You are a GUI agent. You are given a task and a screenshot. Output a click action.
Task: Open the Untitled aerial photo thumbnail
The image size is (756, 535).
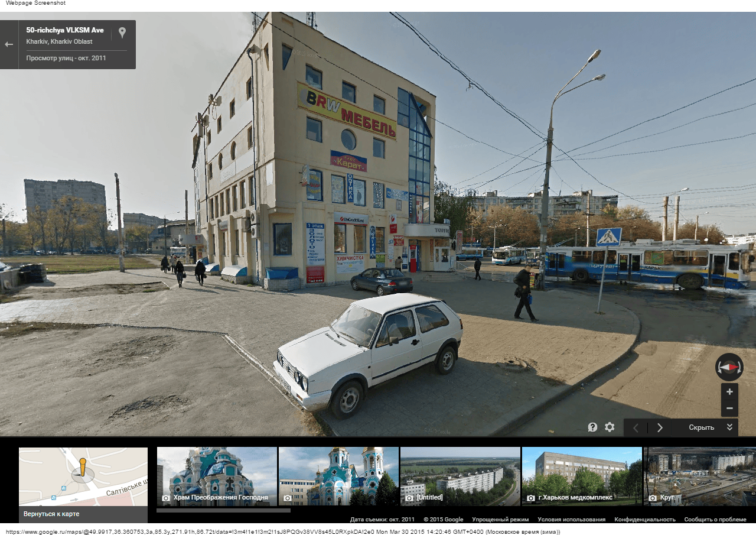point(460,476)
